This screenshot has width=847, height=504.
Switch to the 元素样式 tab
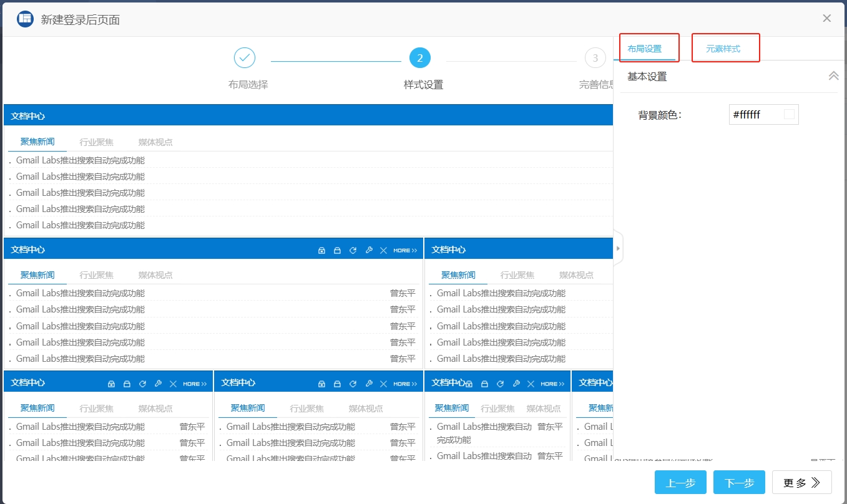pos(723,49)
